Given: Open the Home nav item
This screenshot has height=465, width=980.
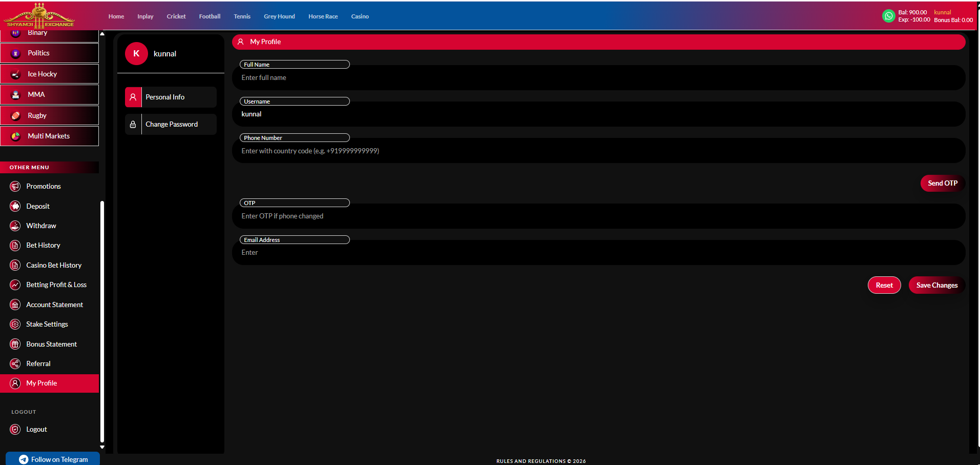Looking at the screenshot, I should (x=116, y=16).
